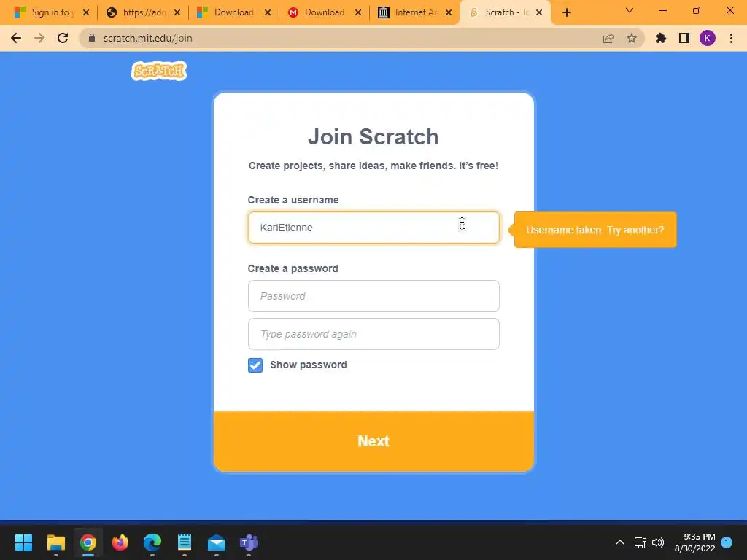Click the Next button
The image size is (747, 560).
coord(373,441)
